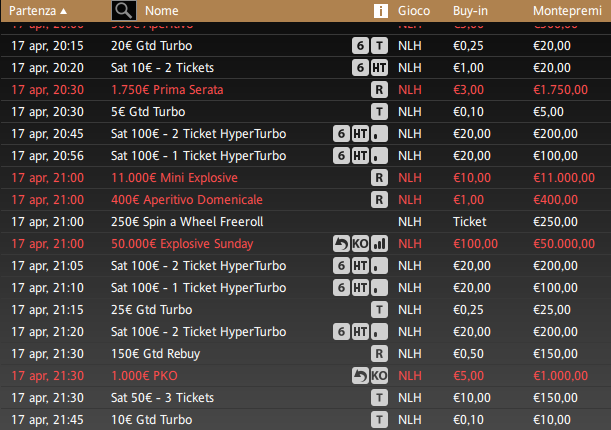The width and height of the screenshot is (611, 430).
Task: Sort the list by Montepremi header
Action: [x=567, y=11]
